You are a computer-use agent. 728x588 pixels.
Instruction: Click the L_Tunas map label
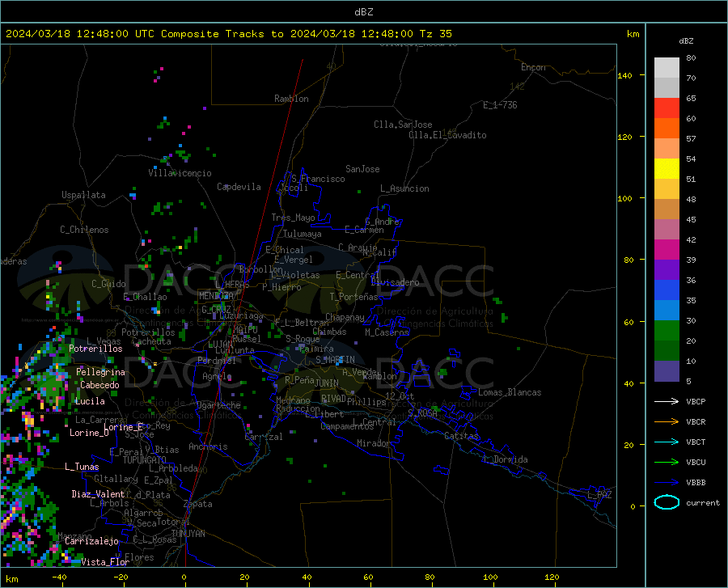click(x=82, y=467)
